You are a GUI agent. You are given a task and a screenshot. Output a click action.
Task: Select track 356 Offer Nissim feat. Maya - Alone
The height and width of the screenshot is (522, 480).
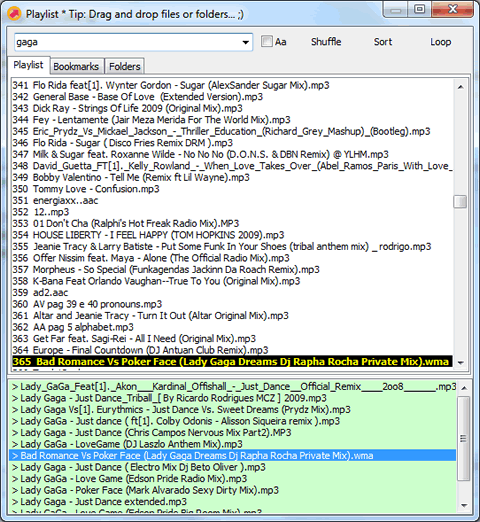(x=232, y=258)
